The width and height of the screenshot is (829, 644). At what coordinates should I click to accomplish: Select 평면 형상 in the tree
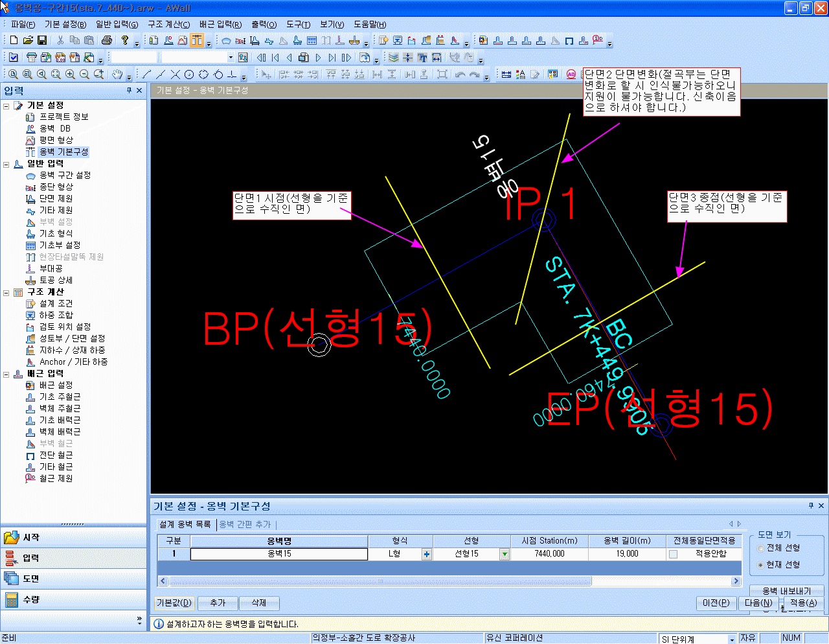point(56,140)
